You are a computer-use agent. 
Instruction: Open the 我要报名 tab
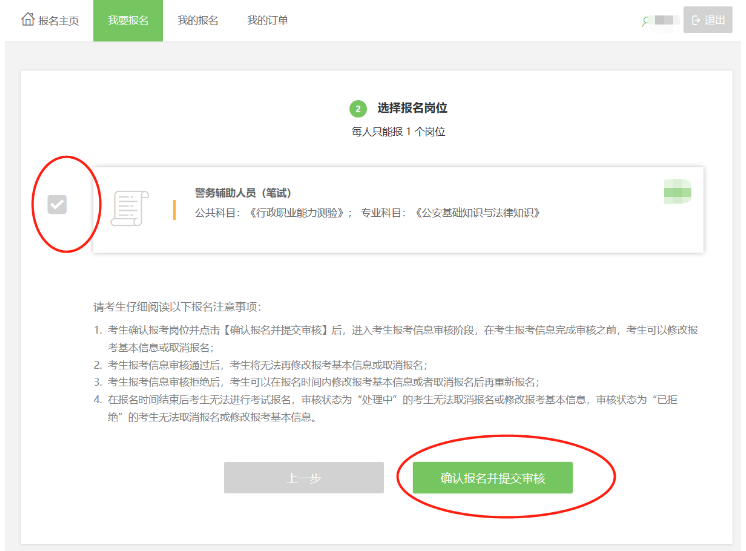click(x=128, y=20)
